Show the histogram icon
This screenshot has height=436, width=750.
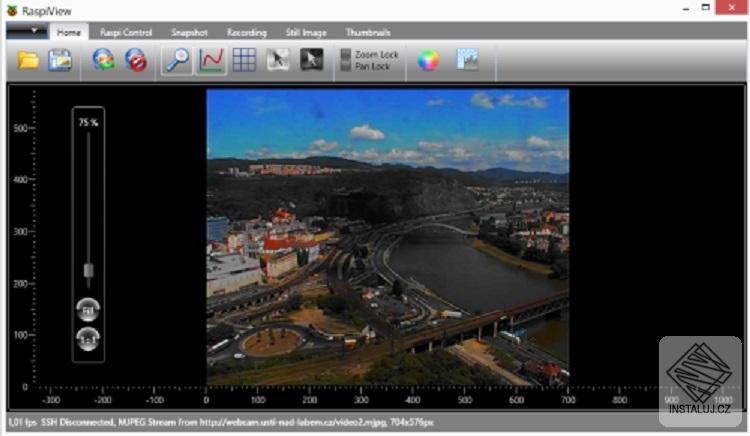coord(467,60)
